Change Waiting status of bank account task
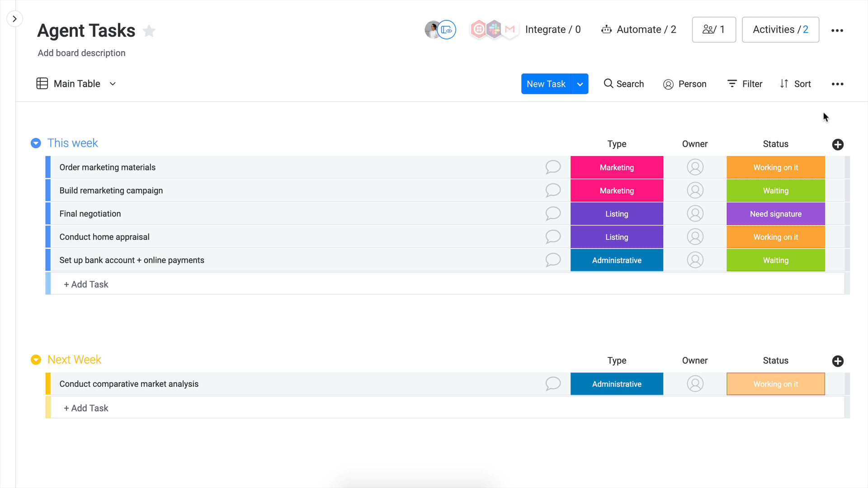Screen dimensions: 868x488 [776, 260]
